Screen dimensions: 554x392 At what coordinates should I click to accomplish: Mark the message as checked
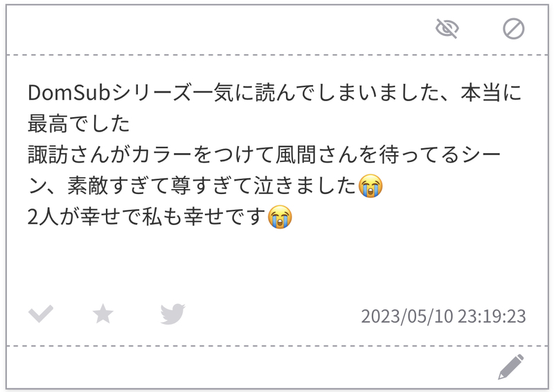[41, 314]
